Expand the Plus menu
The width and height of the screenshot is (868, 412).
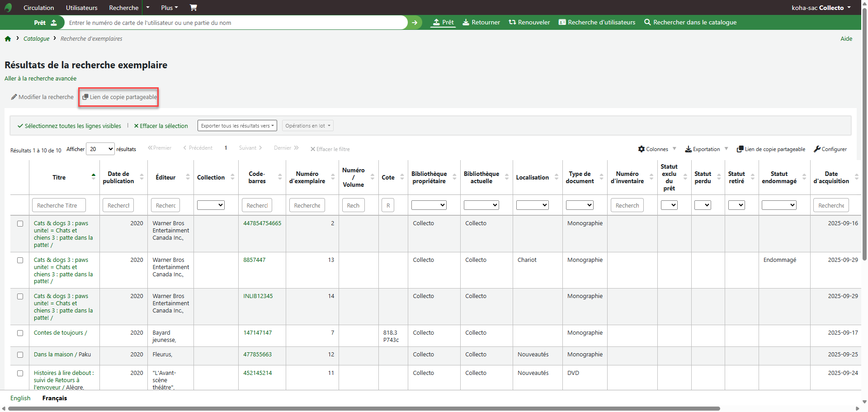[169, 8]
